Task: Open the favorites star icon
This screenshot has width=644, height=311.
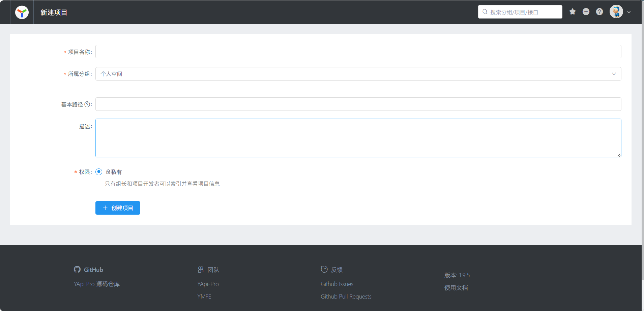Action: 573,12
